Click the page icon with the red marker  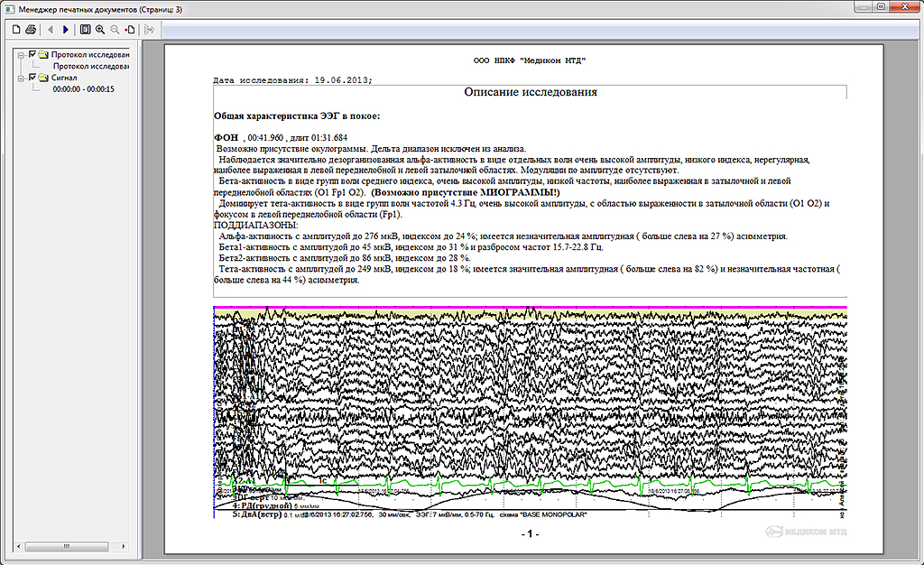tap(130, 29)
